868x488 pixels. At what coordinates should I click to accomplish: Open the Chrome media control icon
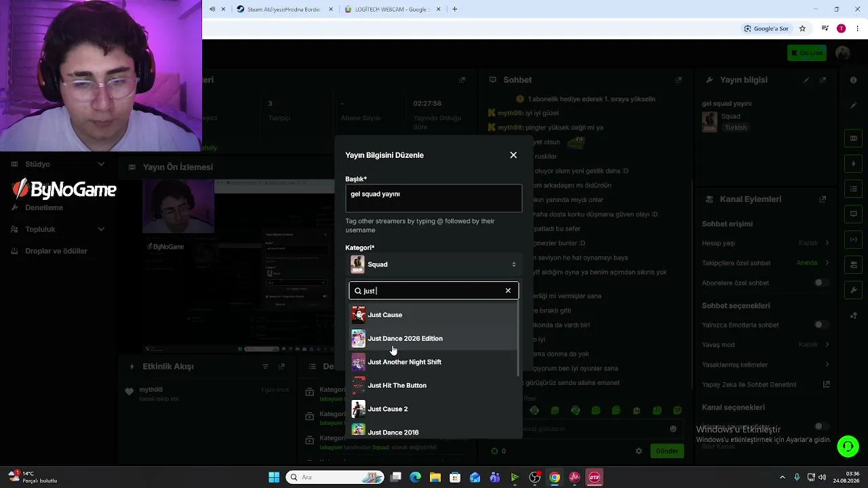pyautogui.click(x=825, y=28)
